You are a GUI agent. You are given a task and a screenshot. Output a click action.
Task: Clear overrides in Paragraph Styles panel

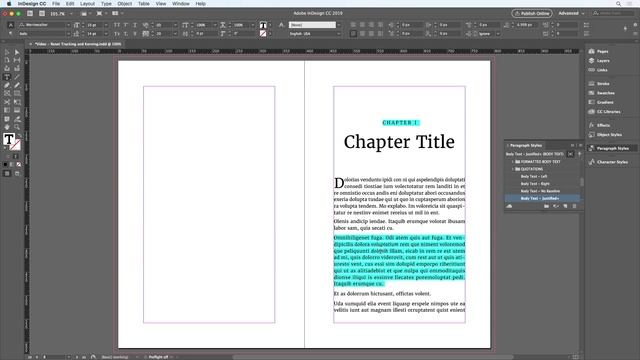[x=556, y=206]
